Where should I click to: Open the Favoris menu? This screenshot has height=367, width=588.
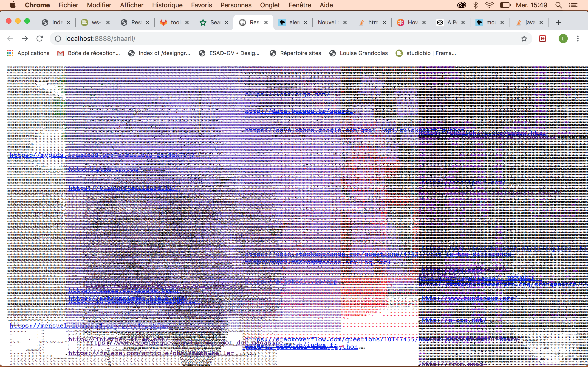[201, 5]
